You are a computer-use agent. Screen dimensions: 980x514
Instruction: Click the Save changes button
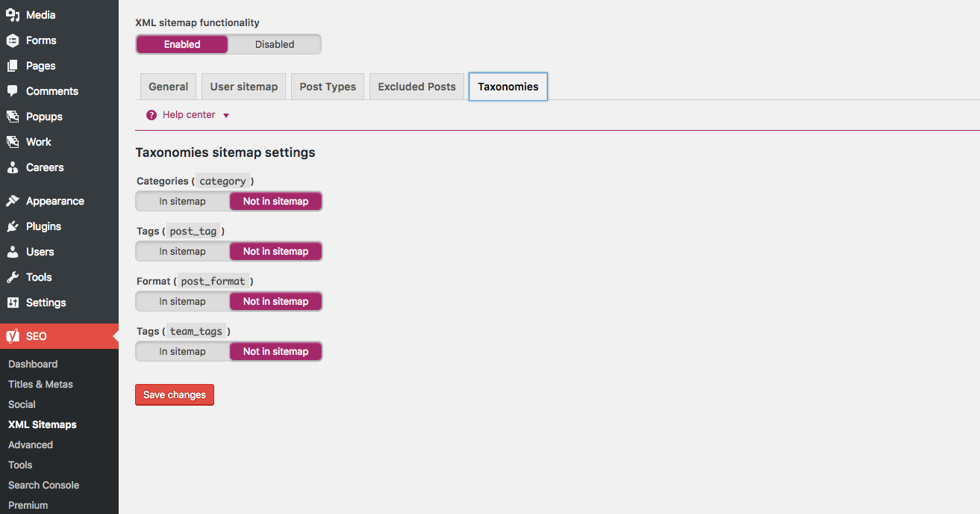pyautogui.click(x=175, y=394)
